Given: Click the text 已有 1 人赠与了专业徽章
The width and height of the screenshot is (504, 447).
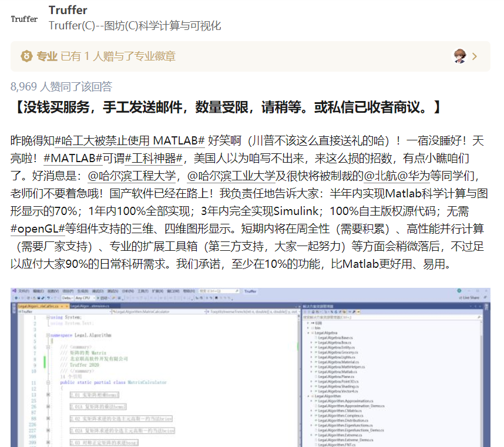Looking at the screenshot, I should (117, 56).
